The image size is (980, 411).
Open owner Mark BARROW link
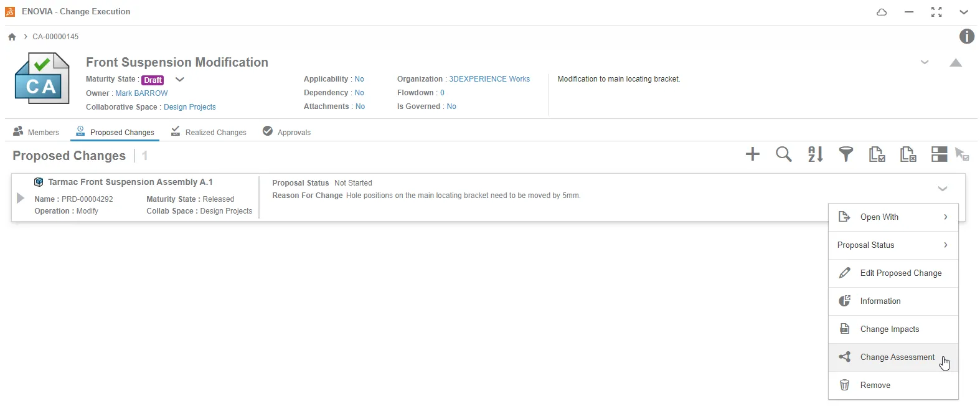(141, 93)
